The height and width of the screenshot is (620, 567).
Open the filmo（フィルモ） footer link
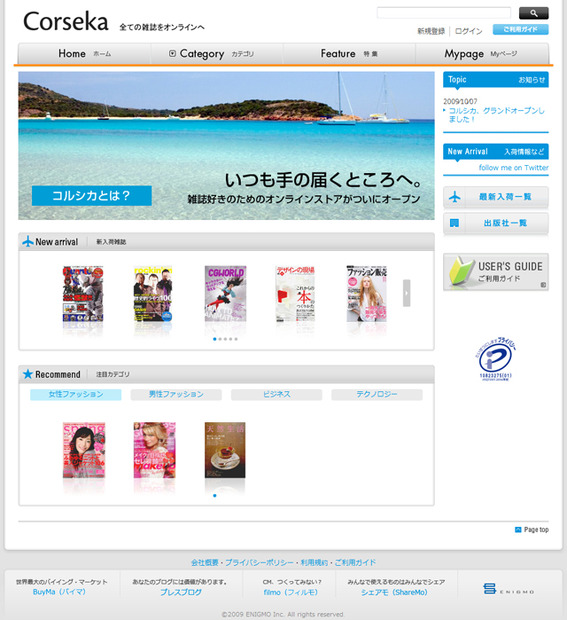[x=291, y=592]
